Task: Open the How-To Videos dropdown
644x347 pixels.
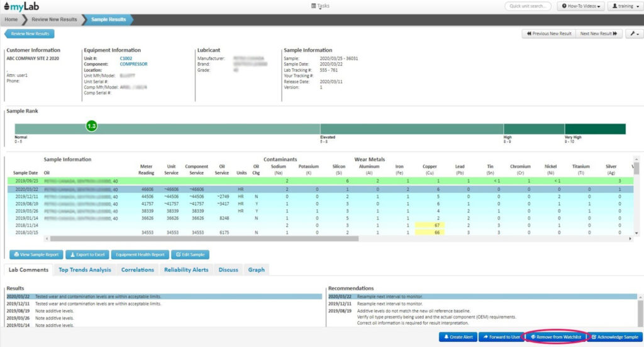Action: click(580, 6)
